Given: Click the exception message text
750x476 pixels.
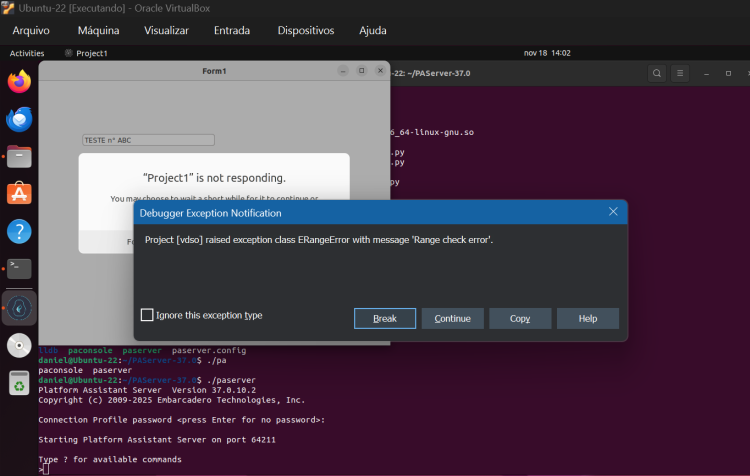Looking at the screenshot, I should click(319, 240).
